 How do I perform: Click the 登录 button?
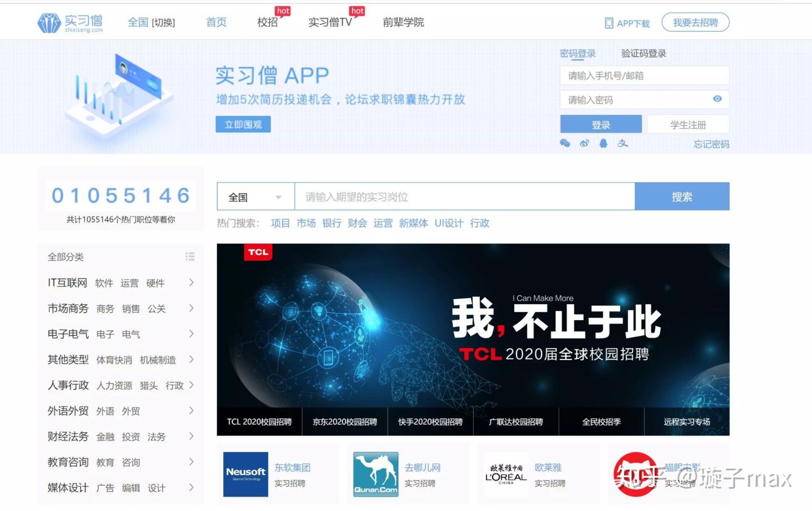click(601, 124)
